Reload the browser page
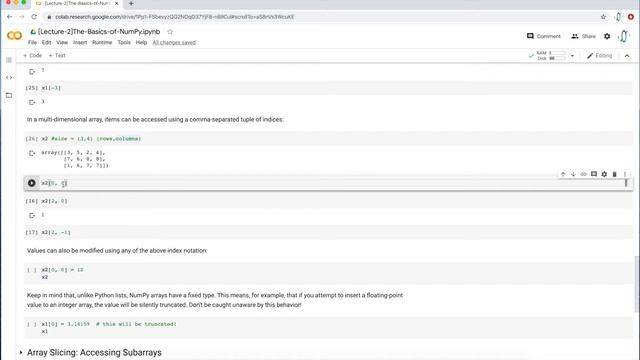 click(34, 17)
